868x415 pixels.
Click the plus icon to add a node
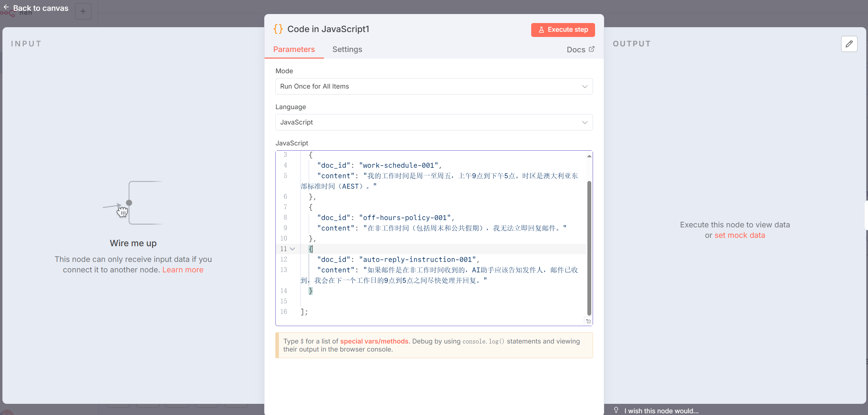[x=83, y=11]
